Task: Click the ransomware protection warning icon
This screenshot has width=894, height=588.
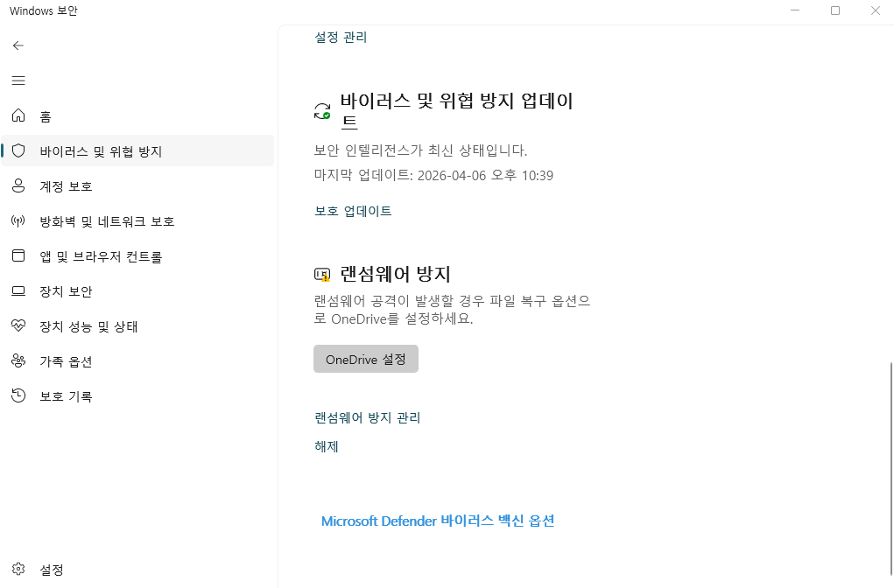Action: pos(322,275)
